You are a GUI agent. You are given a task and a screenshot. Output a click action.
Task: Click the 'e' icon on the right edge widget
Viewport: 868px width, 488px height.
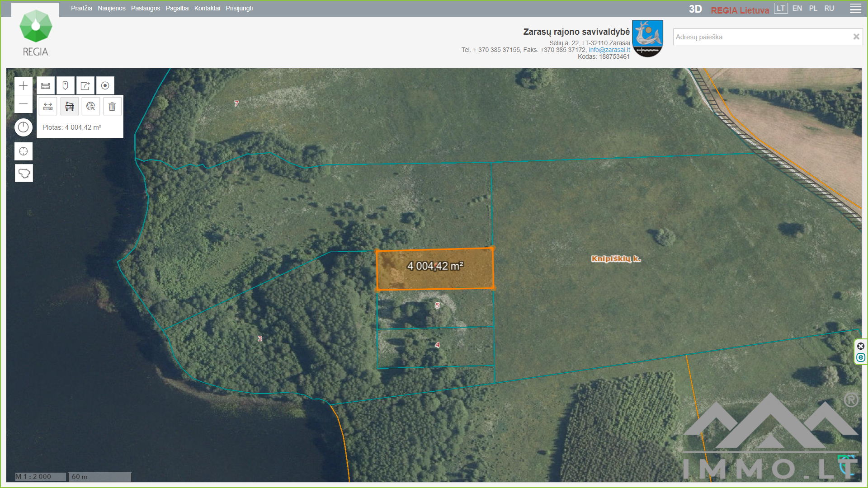(861, 357)
